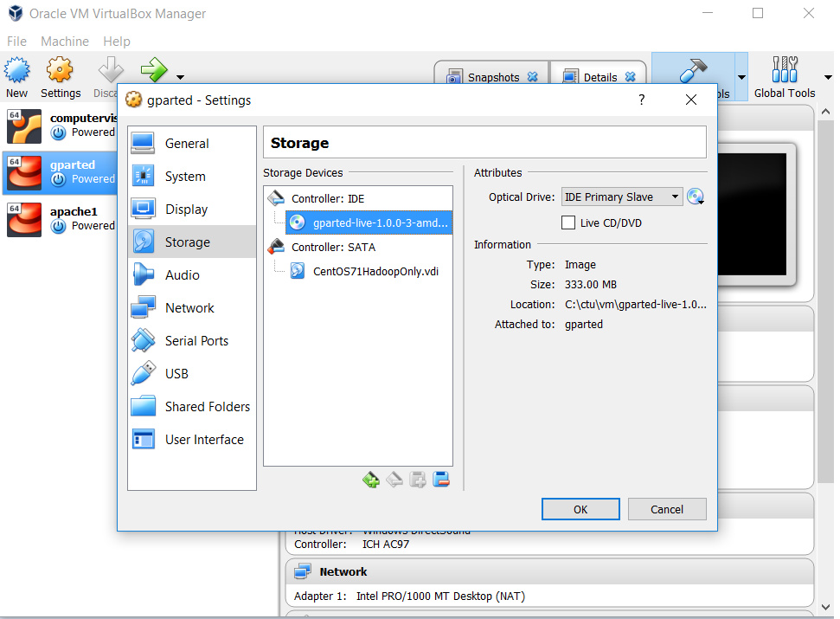Select the gparted-live-1.0.0-3-amd ISO entry
Image resolution: width=840 pixels, height=619 pixels.
pyautogui.click(x=369, y=222)
